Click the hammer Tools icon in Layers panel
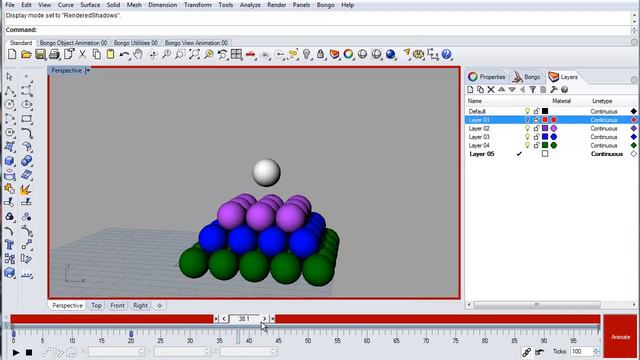This screenshot has height=360, width=640. pos(553,89)
